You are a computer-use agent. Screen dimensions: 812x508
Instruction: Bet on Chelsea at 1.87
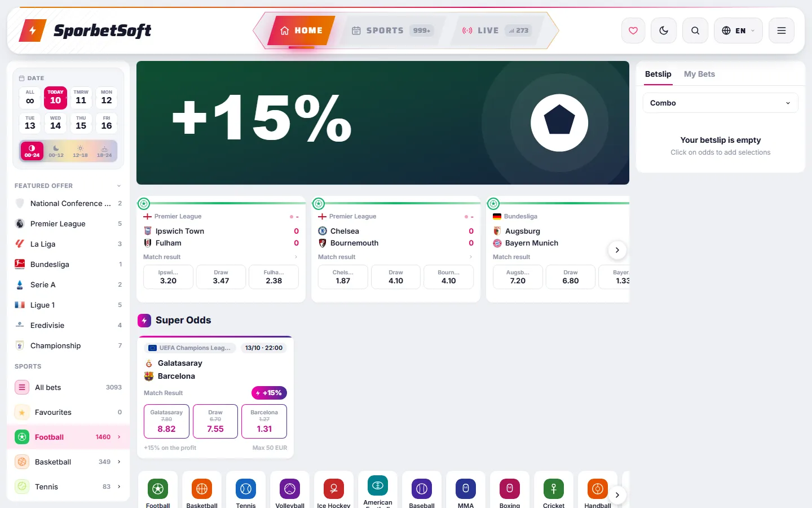coord(343,277)
